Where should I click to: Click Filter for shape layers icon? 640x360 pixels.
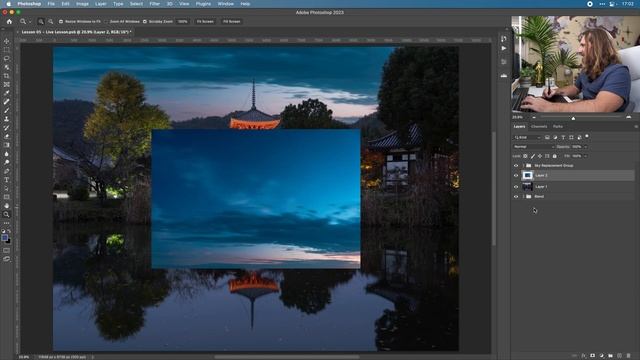(571, 137)
